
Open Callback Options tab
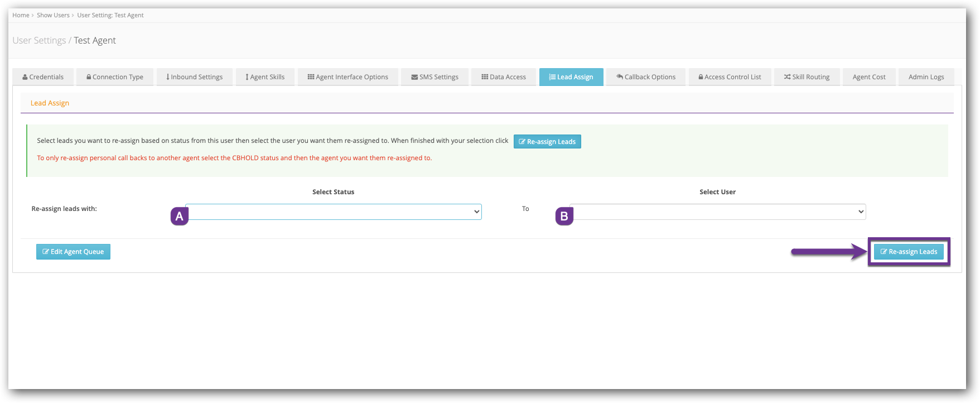(x=646, y=77)
